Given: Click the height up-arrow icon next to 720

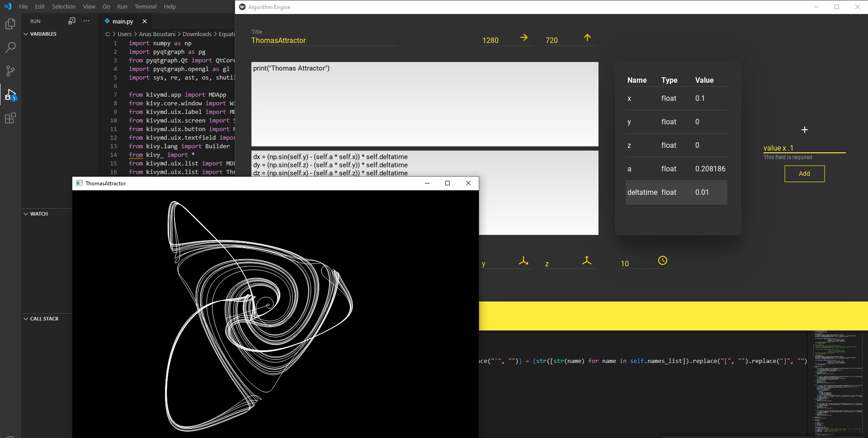Looking at the screenshot, I should (587, 38).
